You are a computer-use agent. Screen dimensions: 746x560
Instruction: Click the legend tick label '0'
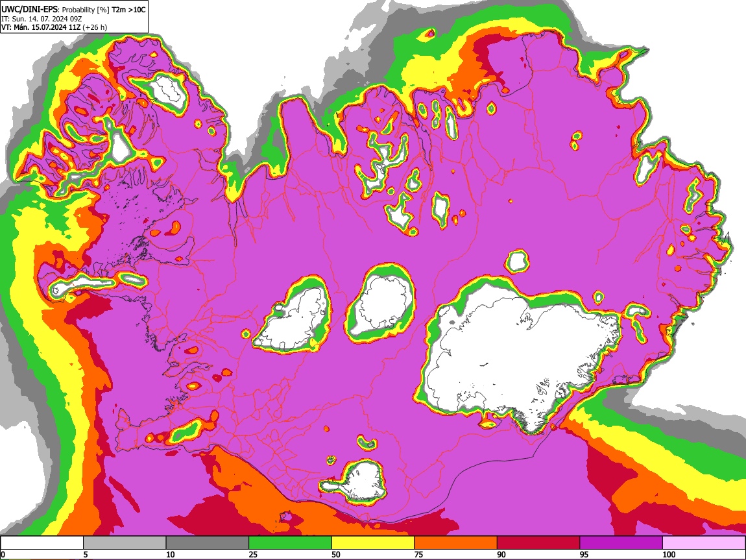coord(3,554)
